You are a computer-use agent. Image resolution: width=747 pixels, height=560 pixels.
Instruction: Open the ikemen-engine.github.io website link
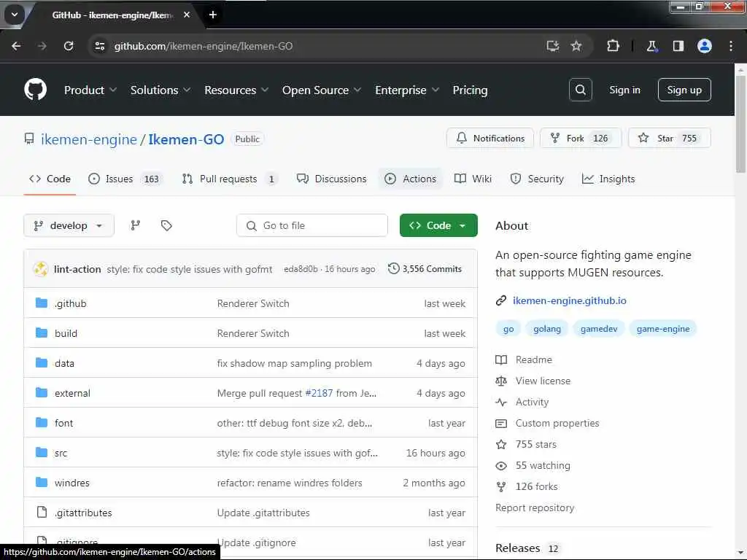(569, 300)
